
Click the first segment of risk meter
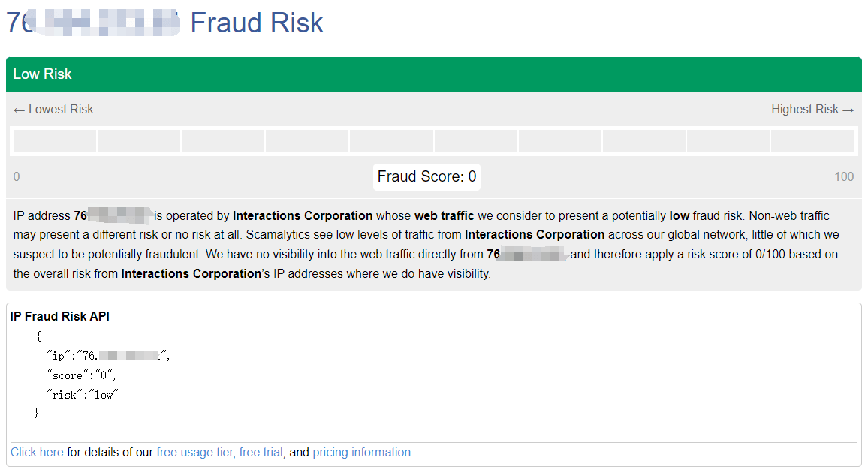[54, 141]
